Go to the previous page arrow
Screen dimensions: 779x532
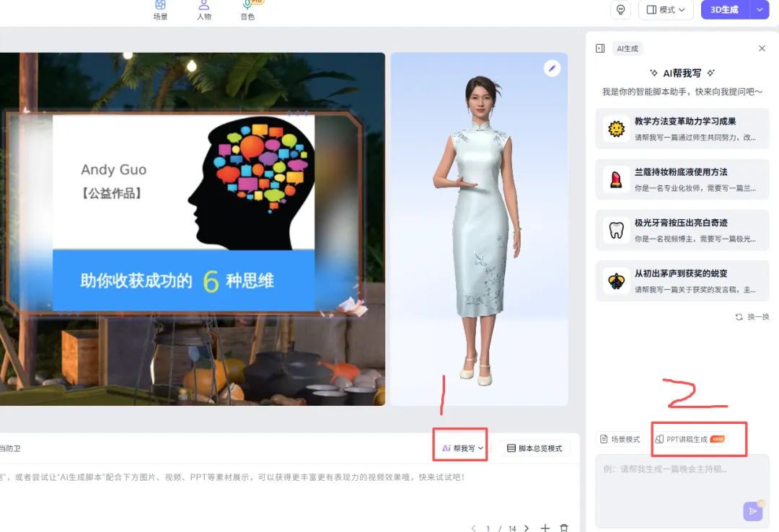[473, 528]
